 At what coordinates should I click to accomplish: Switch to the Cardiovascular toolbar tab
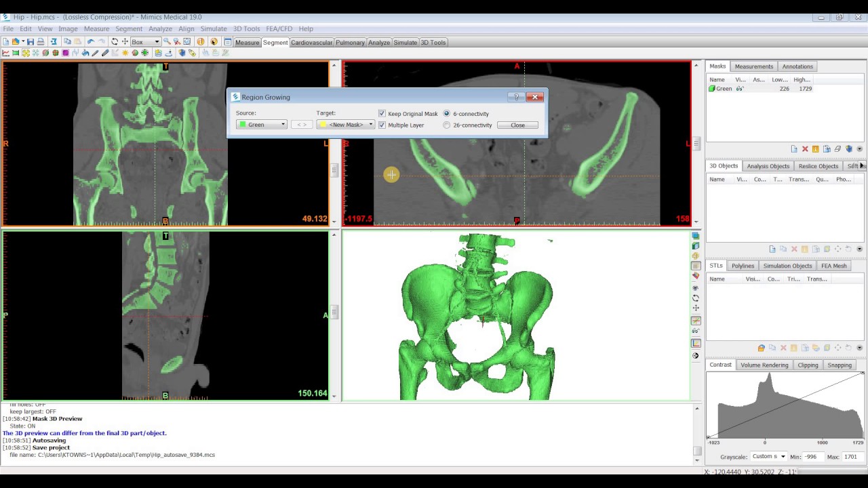coord(311,42)
